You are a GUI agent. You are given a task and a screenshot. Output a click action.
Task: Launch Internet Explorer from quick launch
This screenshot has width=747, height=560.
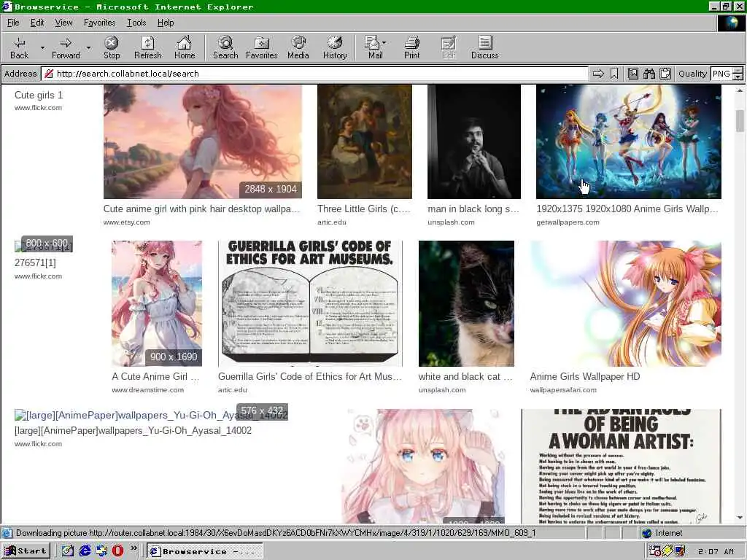[x=85, y=551]
